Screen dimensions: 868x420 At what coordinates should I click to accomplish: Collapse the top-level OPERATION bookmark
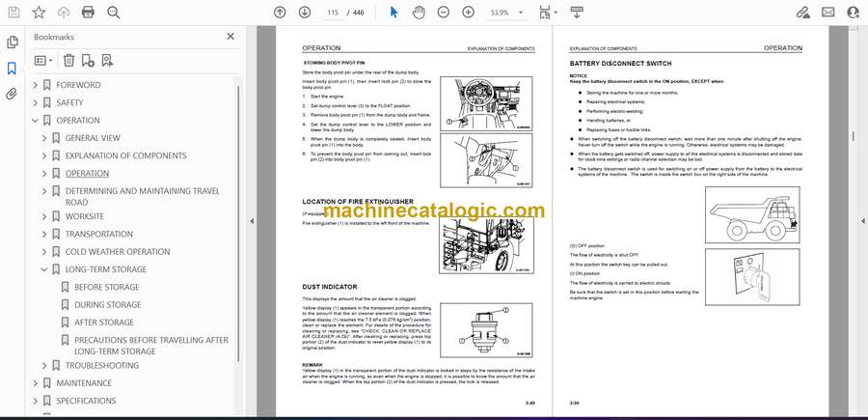pyautogui.click(x=36, y=121)
